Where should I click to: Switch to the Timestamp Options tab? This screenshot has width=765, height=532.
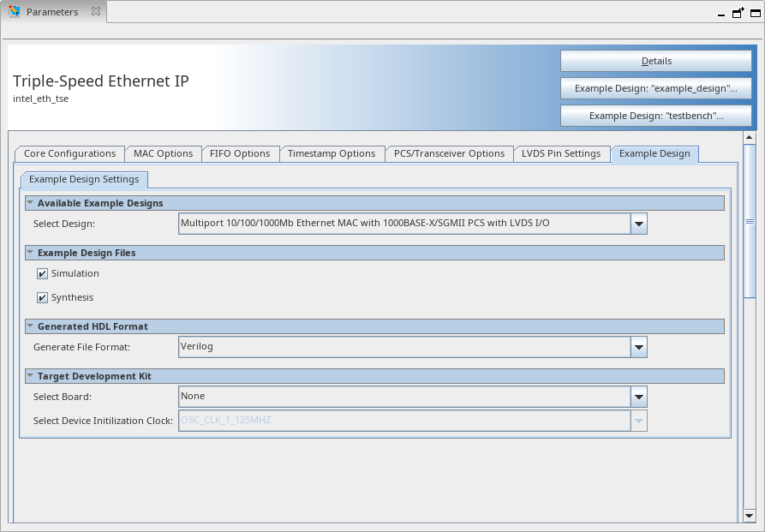point(332,153)
